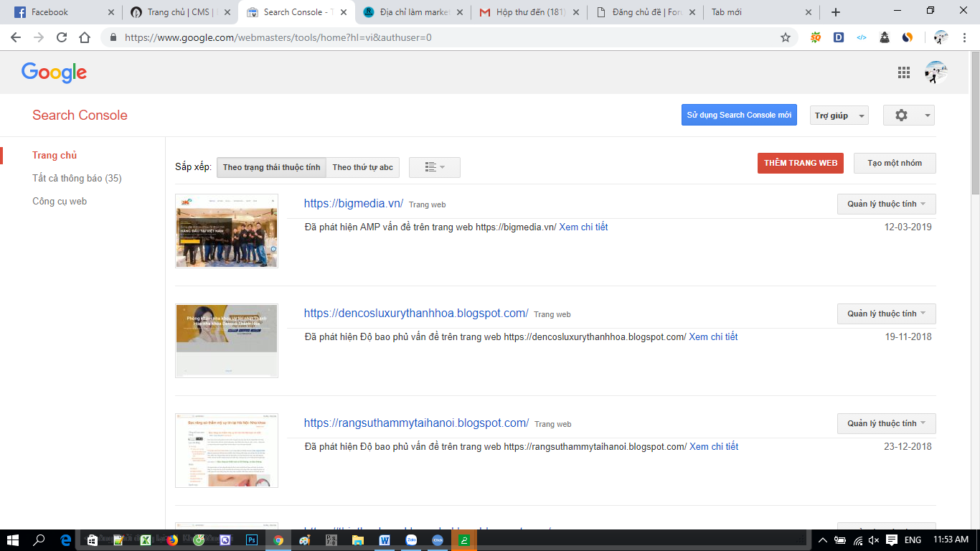Click the rangsuthammytaihanoi site thumbnail
Screen dimensions: 980x551
pyautogui.click(x=227, y=451)
